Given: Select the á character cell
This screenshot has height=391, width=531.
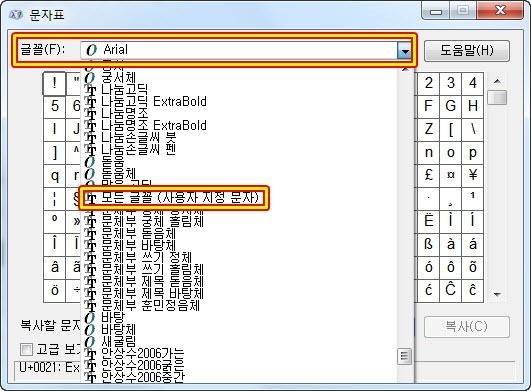Looking at the screenshot, I should tap(472, 245).
